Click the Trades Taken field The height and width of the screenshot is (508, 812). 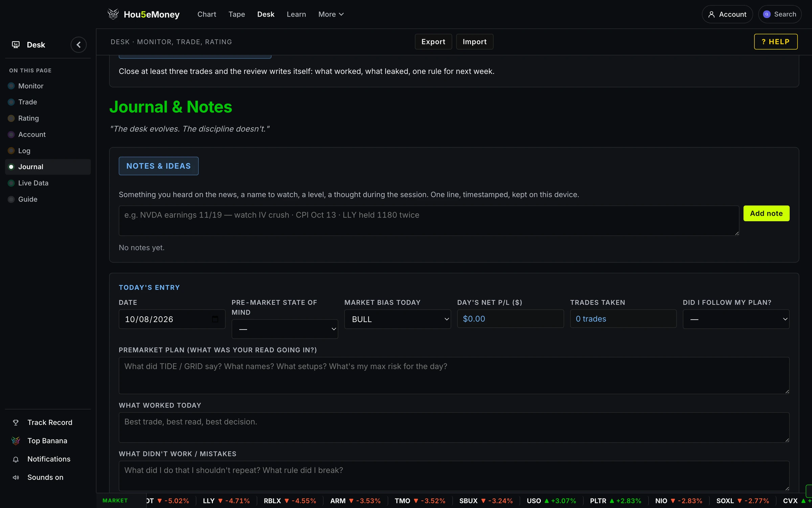(623, 319)
